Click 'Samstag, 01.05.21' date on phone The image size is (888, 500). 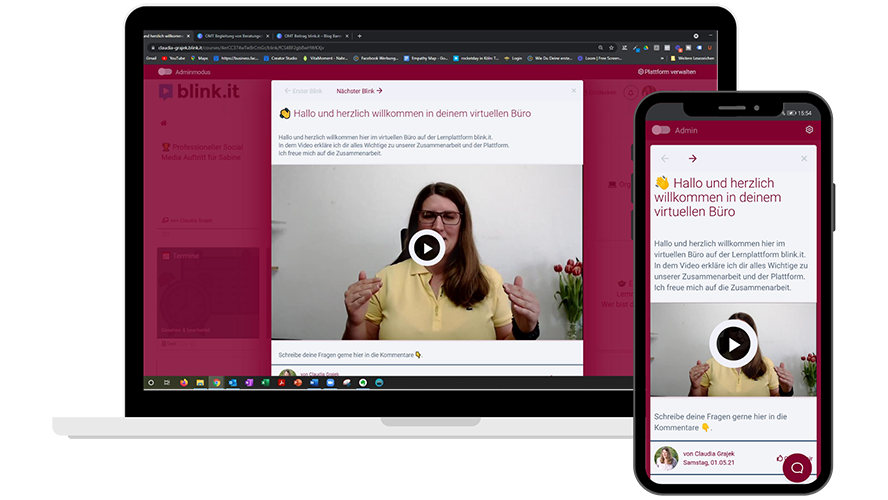[x=708, y=463]
